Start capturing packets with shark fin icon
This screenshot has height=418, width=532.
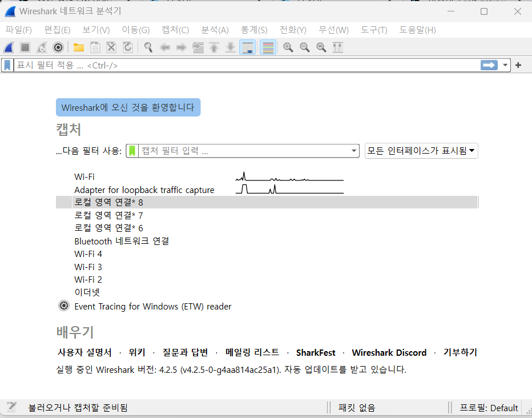(x=9, y=47)
